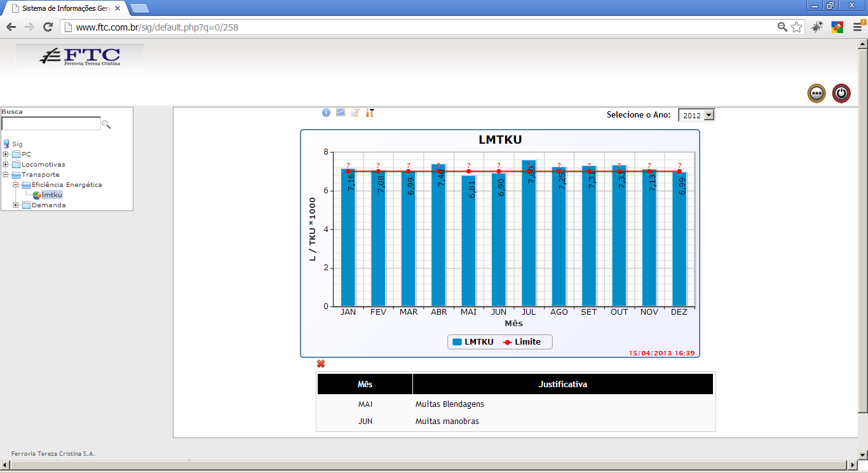Screen dimensions: 868x473
Task: Click the vertical scrollbar down arrow
Action: pyautogui.click(x=862, y=455)
